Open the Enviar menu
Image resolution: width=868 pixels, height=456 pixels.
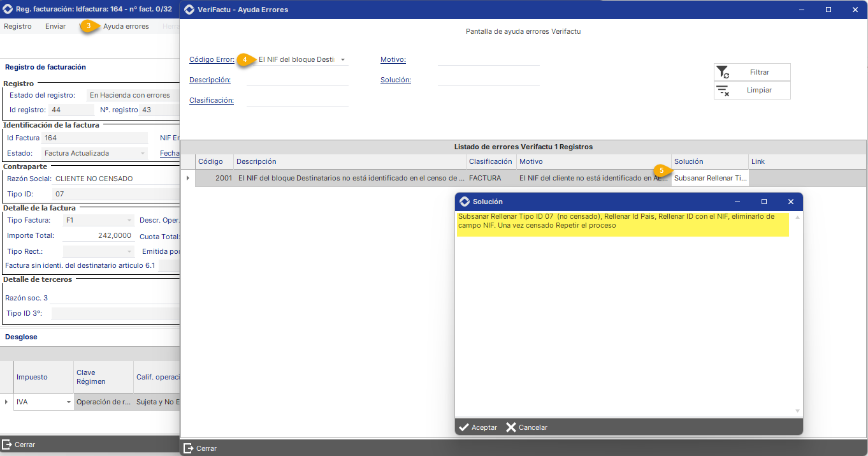(55, 26)
